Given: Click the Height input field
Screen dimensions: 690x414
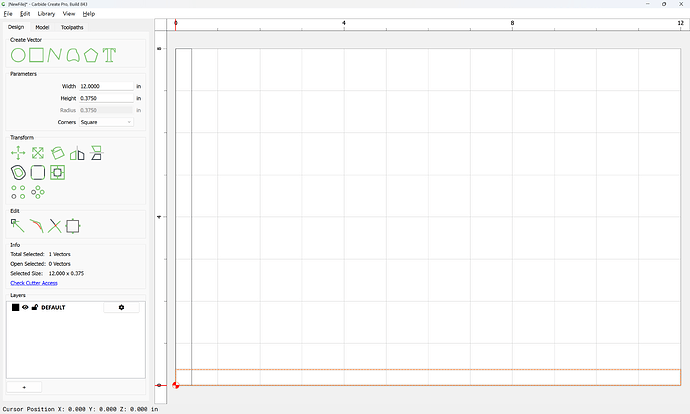Looking at the screenshot, I should [106, 98].
